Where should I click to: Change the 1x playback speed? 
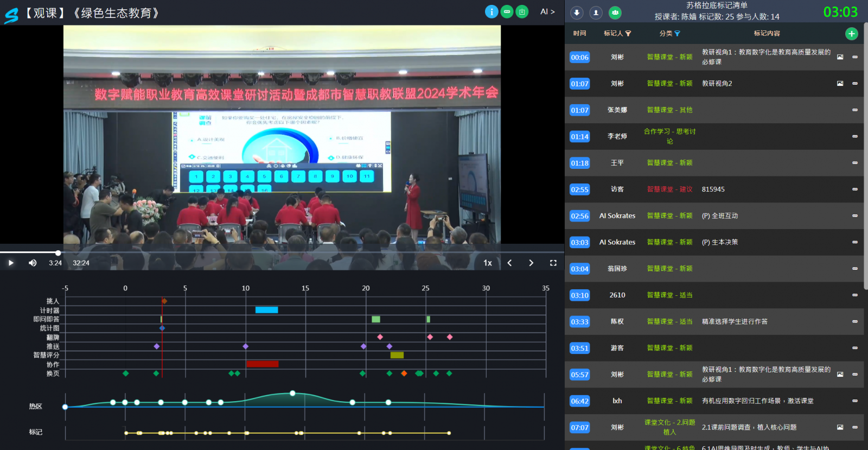[x=488, y=263]
